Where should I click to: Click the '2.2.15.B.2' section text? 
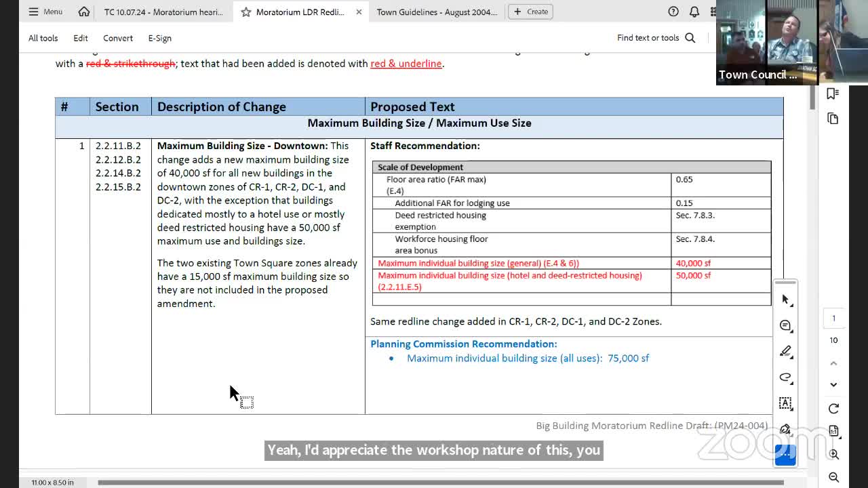click(x=118, y=186)
